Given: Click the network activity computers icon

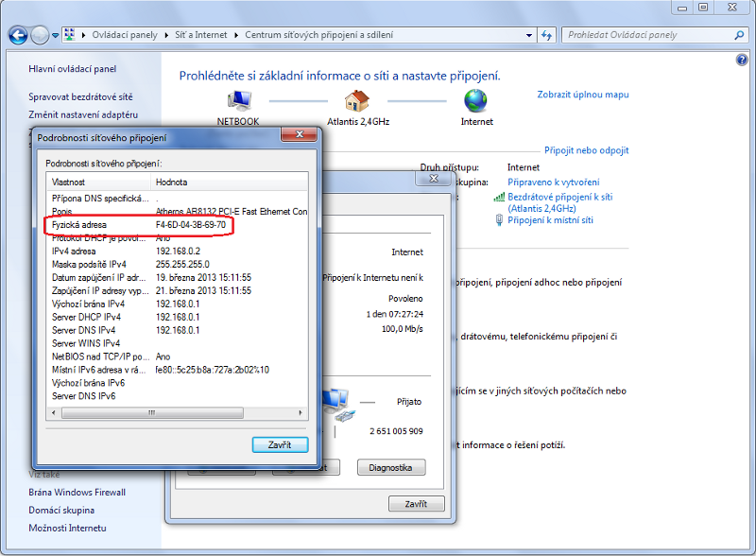Looking at the screenshot, I should tap(341, 405).
